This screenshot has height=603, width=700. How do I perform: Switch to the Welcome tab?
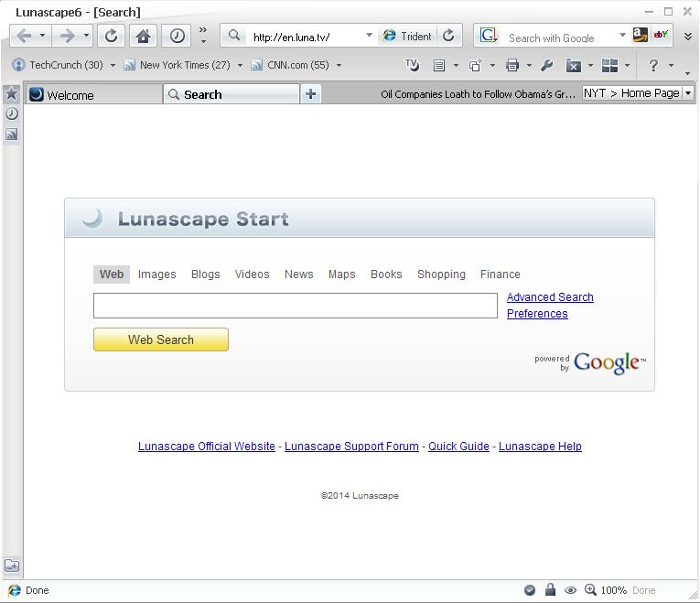tap(94, 94)
